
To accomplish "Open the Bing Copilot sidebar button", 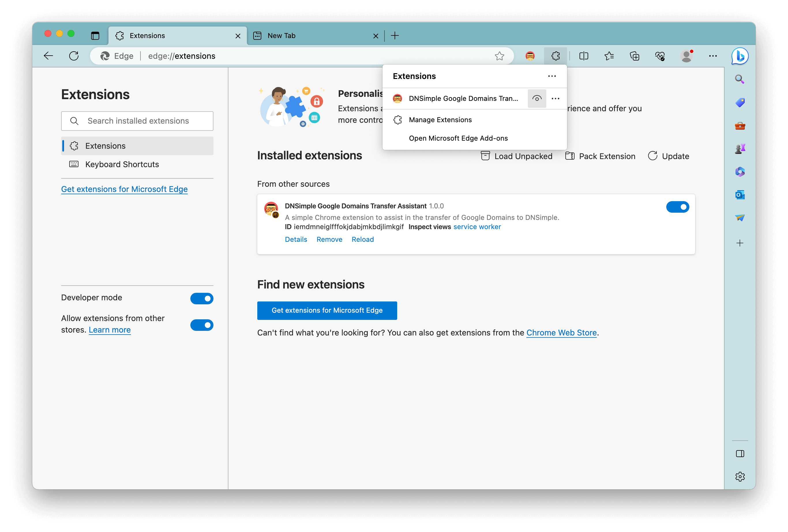I will coord(740,56).
